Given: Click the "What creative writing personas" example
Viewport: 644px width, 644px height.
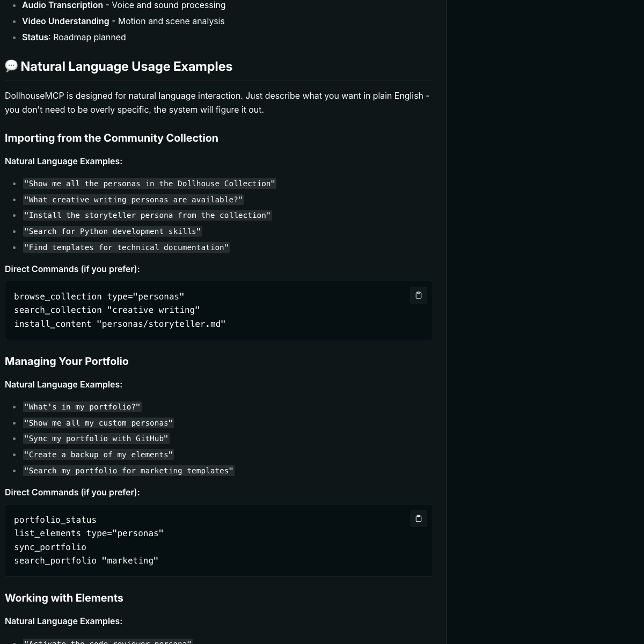Looking at the screenshot, I should [133, 200].
